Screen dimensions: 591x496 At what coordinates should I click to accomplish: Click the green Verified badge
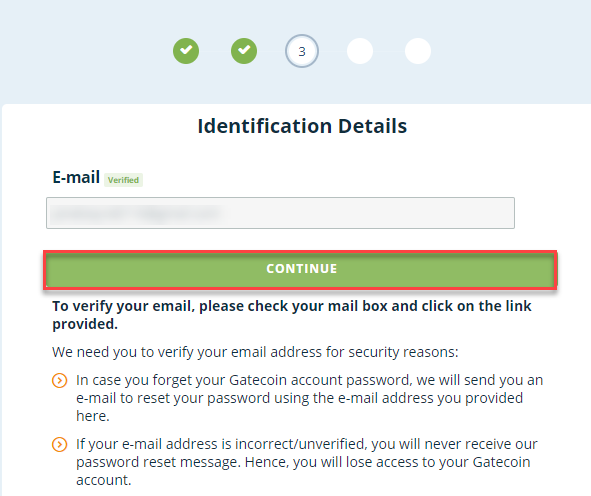[123, 180]
